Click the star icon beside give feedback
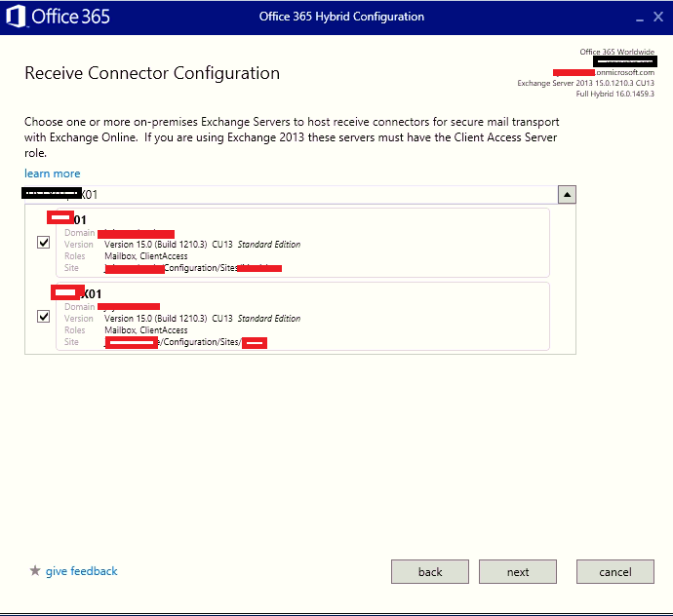The image size is (673, 616). [x=35, y=570]
